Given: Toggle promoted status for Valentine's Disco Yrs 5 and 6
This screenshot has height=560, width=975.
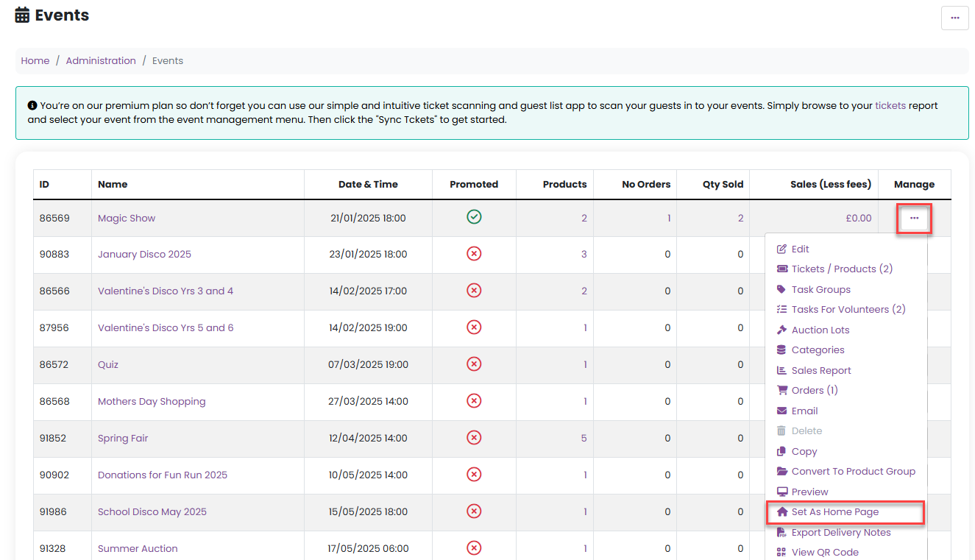Looking at the screenshot, I should coord(474,327).
